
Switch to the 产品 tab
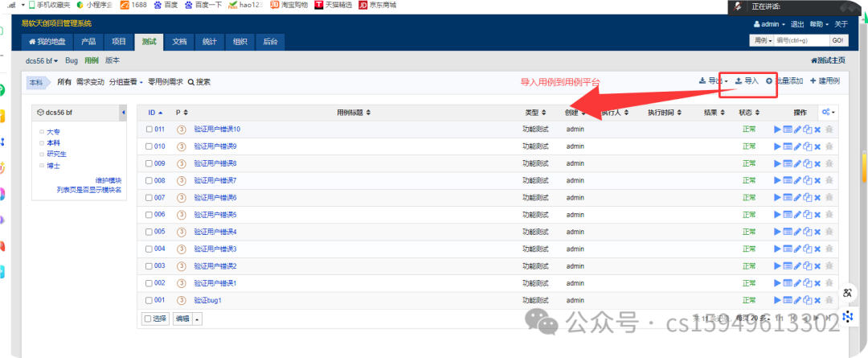[x=88, y=42]
